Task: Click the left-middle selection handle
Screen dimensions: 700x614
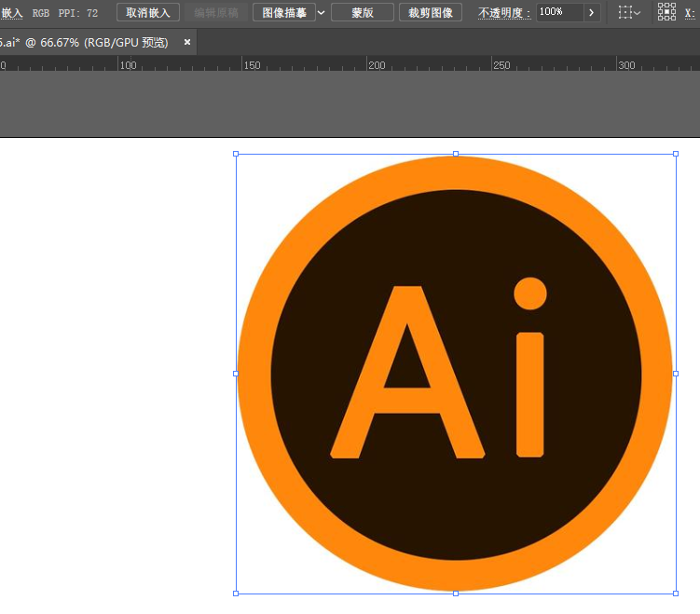Action: coord(236,374)
